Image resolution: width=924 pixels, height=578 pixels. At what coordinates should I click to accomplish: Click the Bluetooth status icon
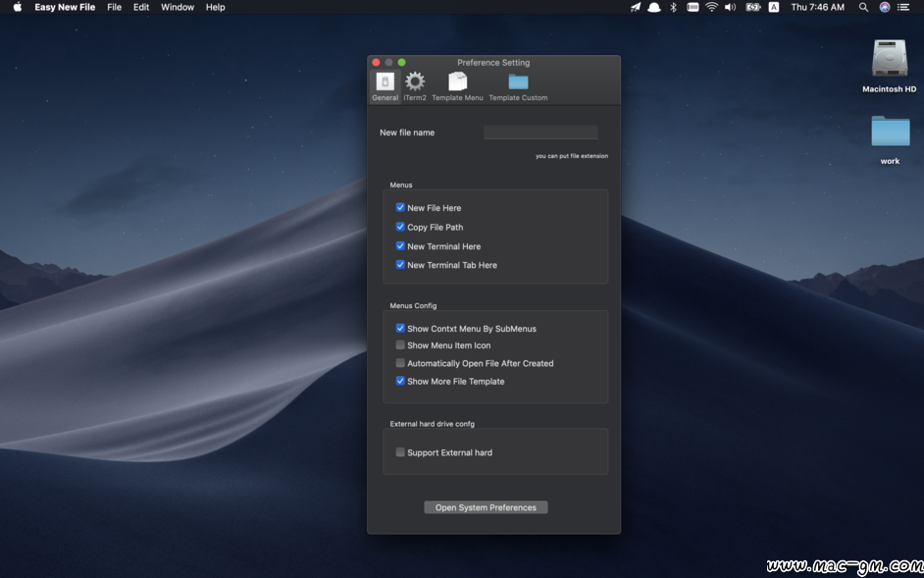point(674,7)
